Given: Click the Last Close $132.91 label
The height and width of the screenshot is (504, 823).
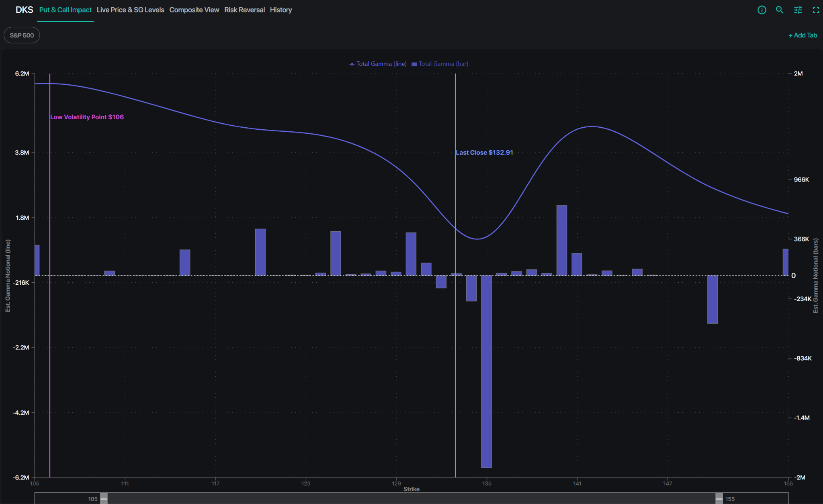Looking at the screenshot, I should [x=484, y=153].
